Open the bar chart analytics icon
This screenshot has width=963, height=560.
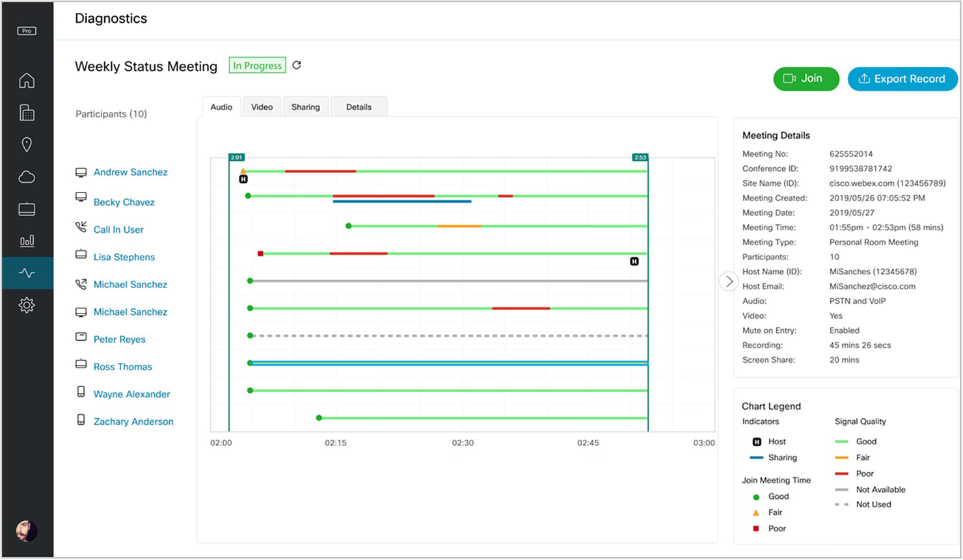point(27,241)
